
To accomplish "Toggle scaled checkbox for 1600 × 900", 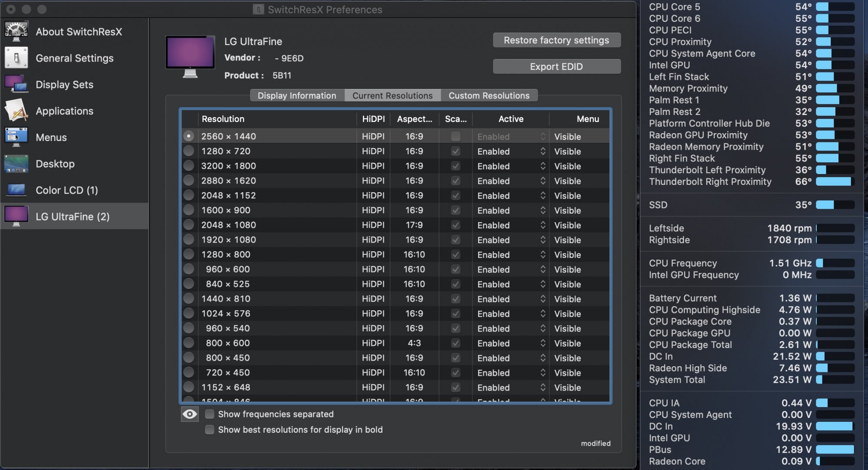I will 455,210.
